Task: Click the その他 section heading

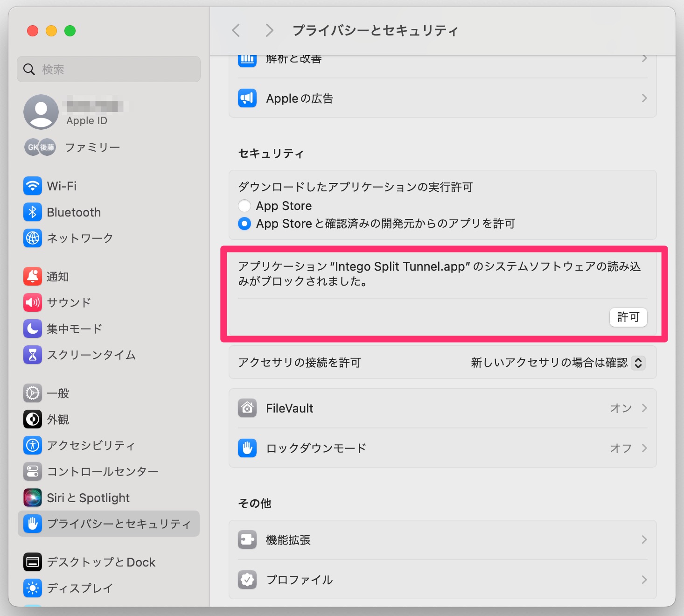Action: [255, 504]
